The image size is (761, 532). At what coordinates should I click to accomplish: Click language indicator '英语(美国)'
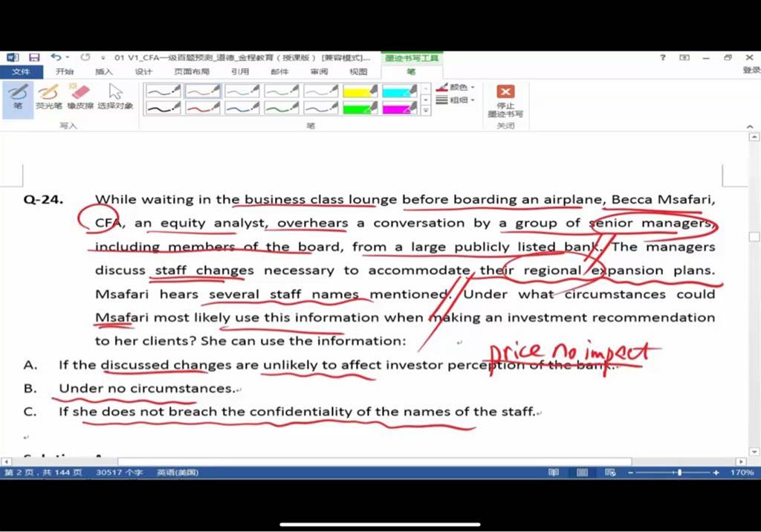[x=178, y=473]
